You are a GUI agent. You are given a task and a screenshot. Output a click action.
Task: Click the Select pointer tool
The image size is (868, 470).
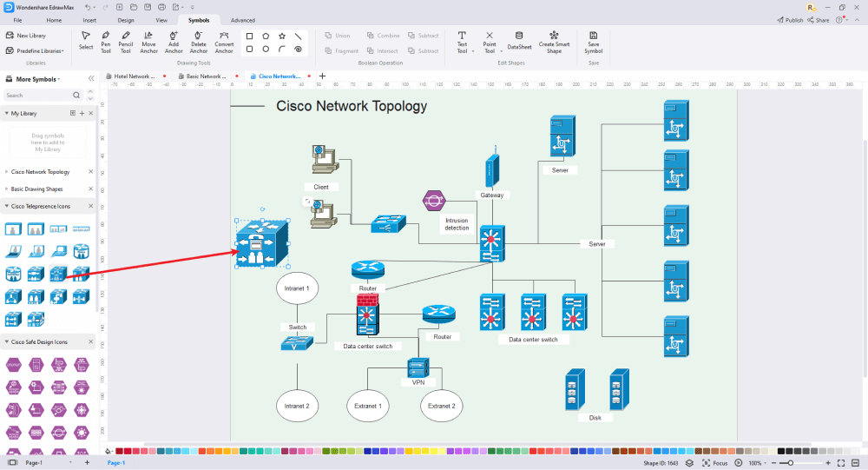point(86,41)
